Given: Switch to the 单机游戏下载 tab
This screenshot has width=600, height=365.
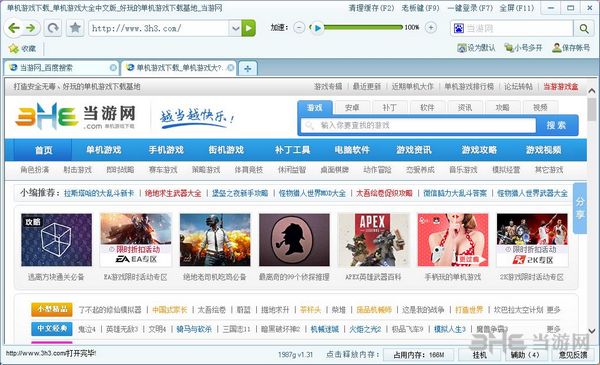Looking at the screenshot, I should coord(179,68).
